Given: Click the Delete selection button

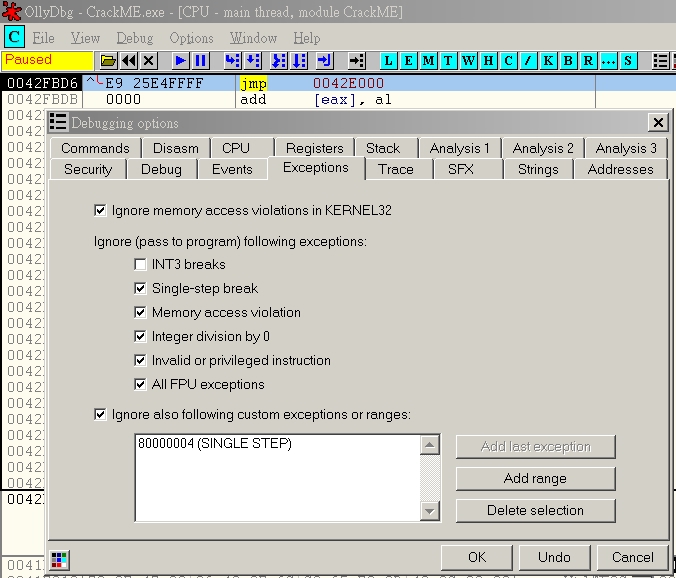Looking at the screenshot, I should (535, 510).
